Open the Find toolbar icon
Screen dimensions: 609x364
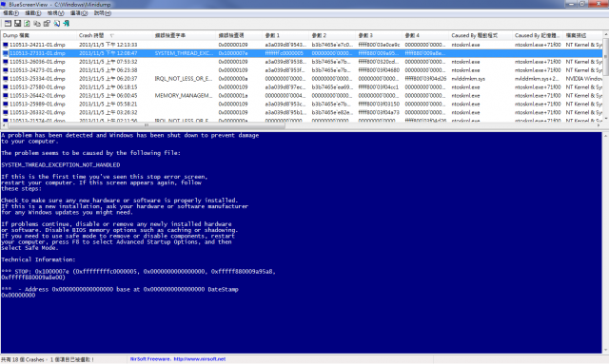pyautogui.click(x=57, y=24)
